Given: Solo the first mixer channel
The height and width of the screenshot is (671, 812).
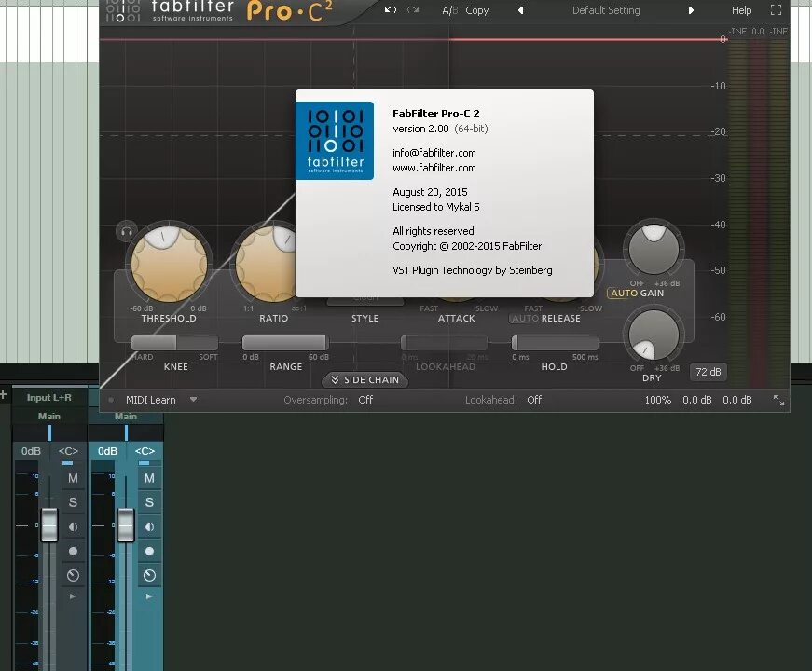Looking at the screenshot, I should 73,502.
